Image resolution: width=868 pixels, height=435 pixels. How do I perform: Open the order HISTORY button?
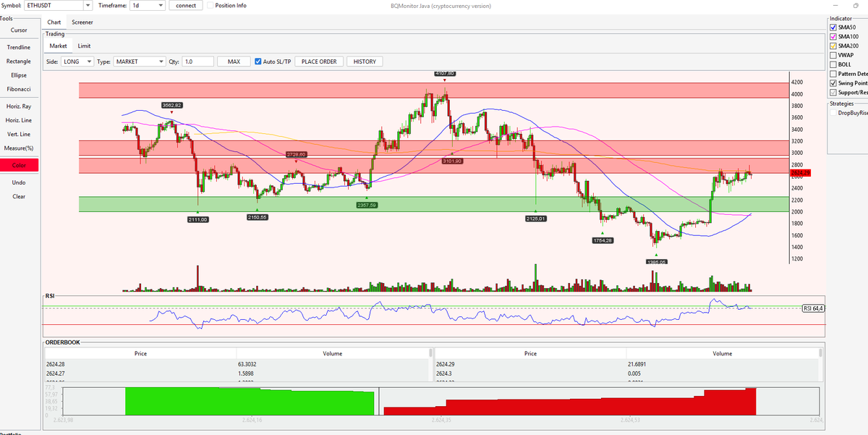pos(365,62)
